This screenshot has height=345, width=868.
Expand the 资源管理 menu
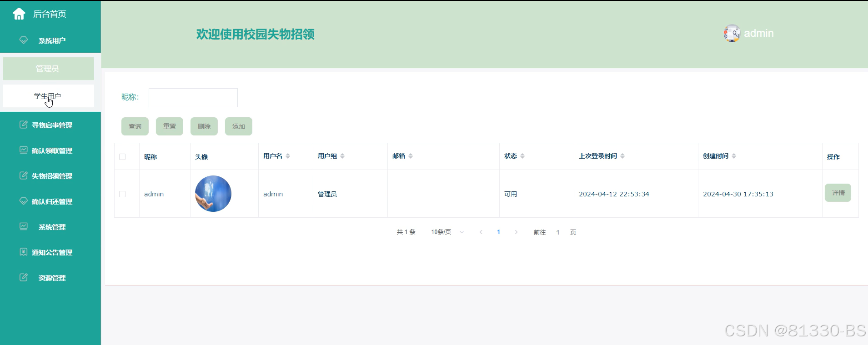pos(50,278)
